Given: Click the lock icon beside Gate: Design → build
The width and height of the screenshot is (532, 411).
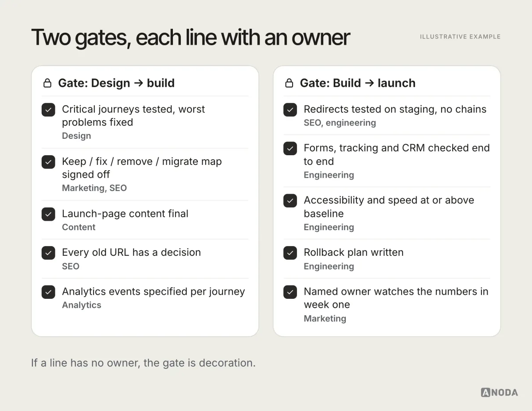Looking at the screenshot, I should [x=47, y=83].
